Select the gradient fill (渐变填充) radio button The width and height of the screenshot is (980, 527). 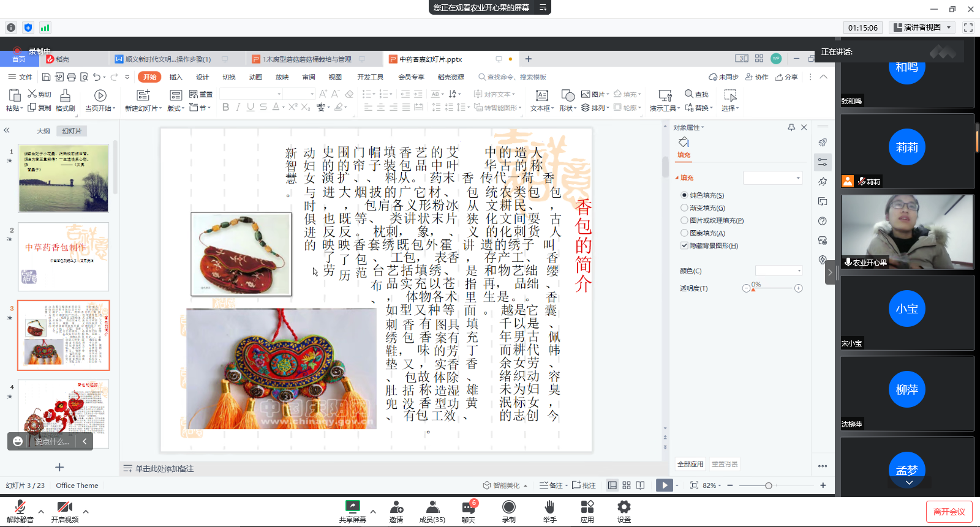click(685, 208)
